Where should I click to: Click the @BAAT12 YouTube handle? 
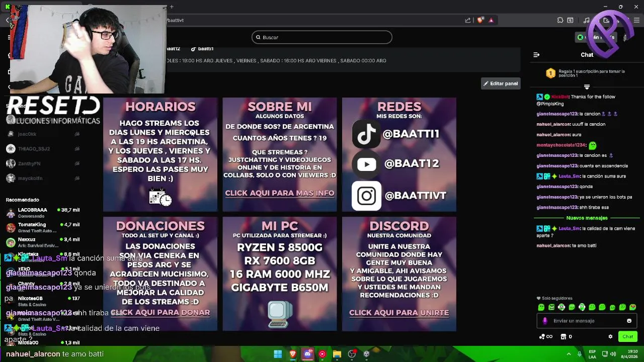pos(412,163)
